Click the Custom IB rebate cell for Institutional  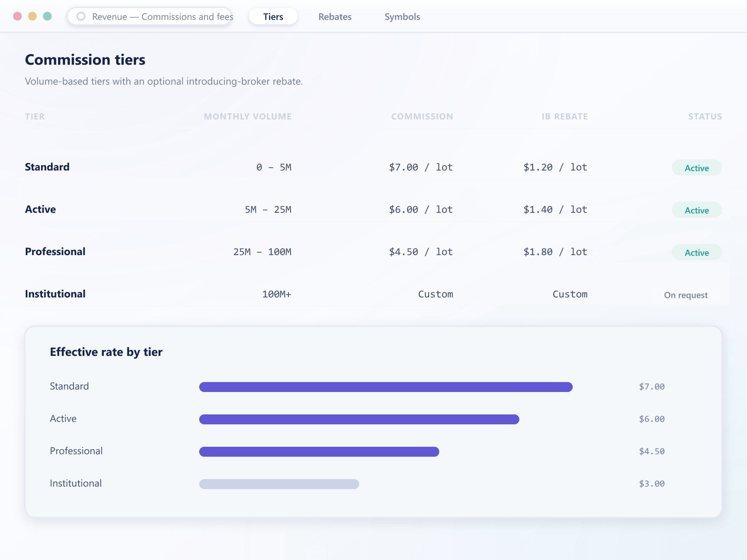tap(570, 294)
